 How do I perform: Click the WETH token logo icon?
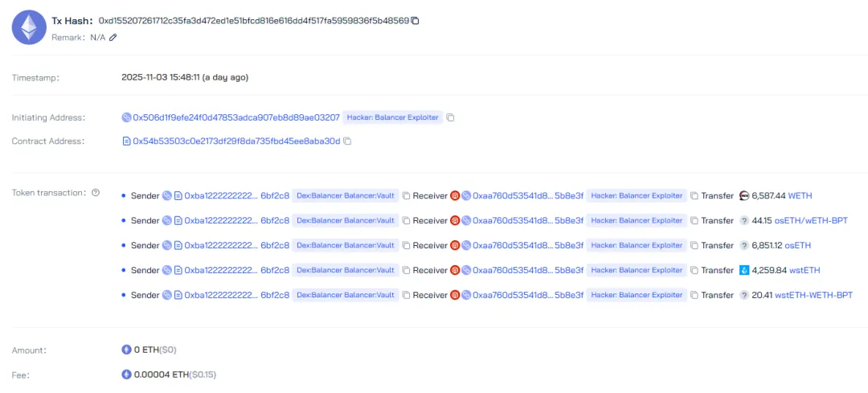(x=743, y=195)
